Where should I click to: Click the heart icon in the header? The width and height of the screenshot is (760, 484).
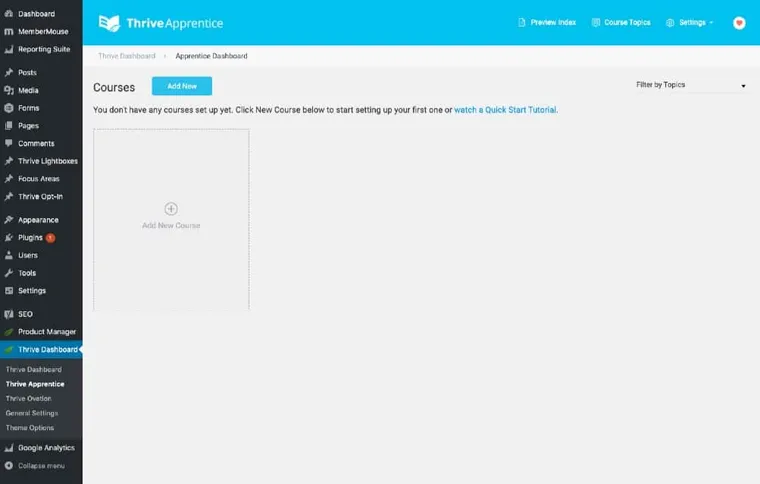point(739,23)
